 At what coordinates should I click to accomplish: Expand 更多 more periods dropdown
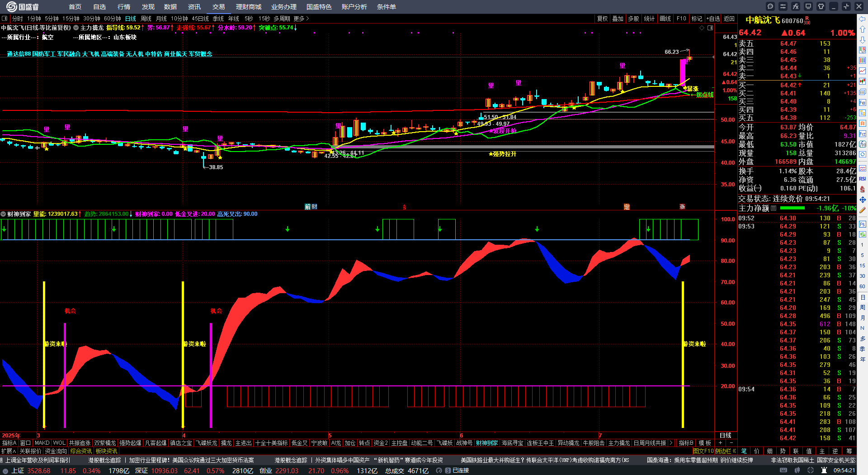[x=301, y=19]
